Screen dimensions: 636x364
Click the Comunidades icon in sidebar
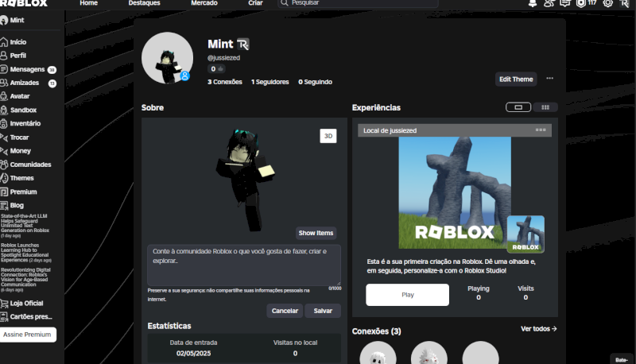(4, 165)
